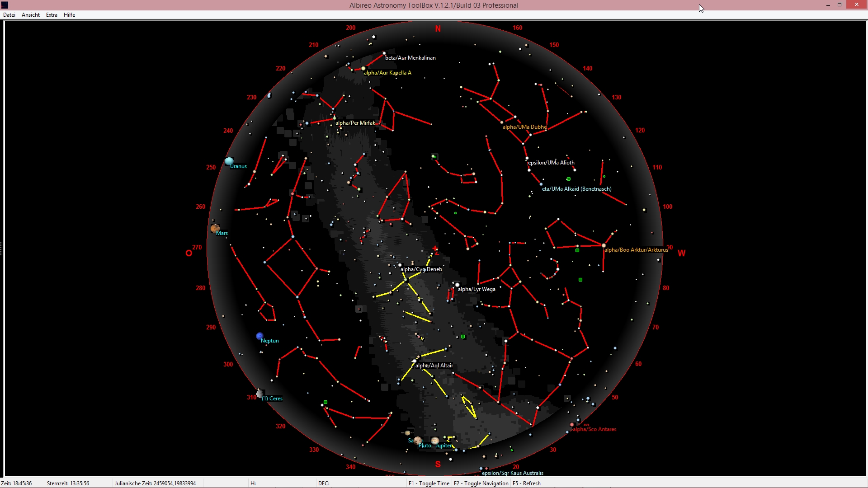Select the Mars planet icon

coord(215,229)
